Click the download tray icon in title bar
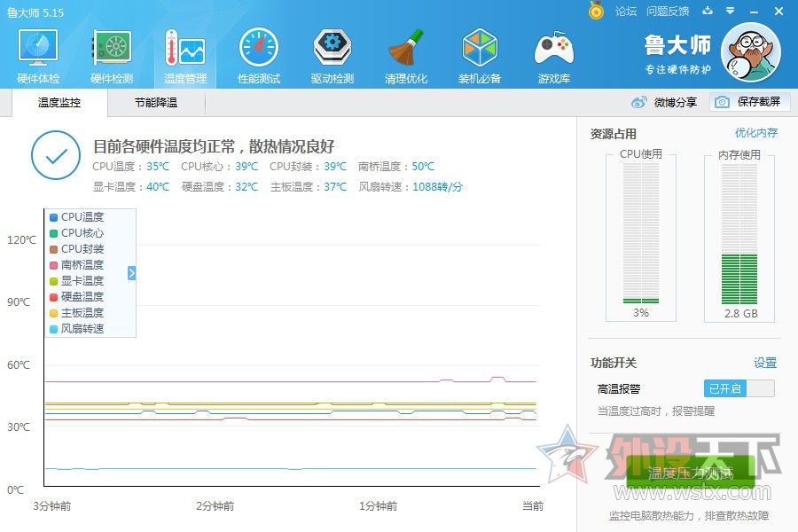 708,10
